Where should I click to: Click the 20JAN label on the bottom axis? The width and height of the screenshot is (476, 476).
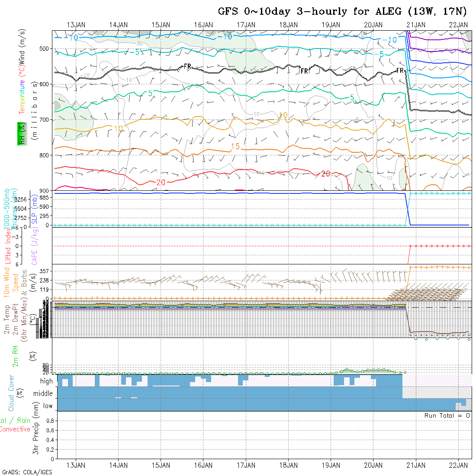tap(373, 465)
